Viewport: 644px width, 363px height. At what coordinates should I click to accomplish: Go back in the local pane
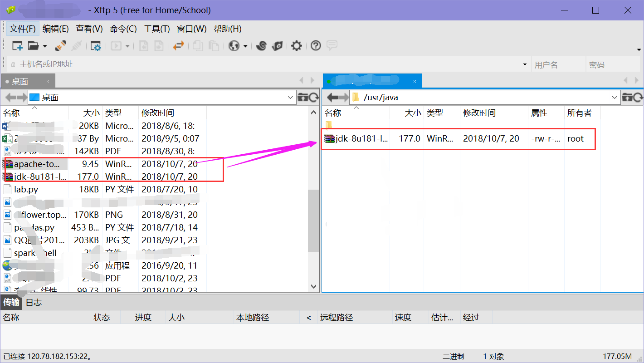[10, 98]
